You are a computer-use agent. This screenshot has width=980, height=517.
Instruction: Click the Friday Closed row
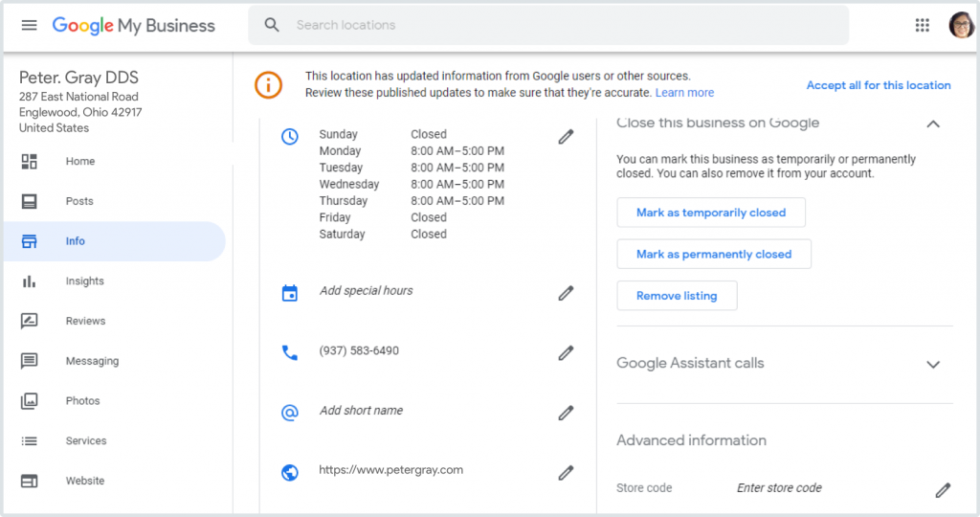click(x=383, y=217)
